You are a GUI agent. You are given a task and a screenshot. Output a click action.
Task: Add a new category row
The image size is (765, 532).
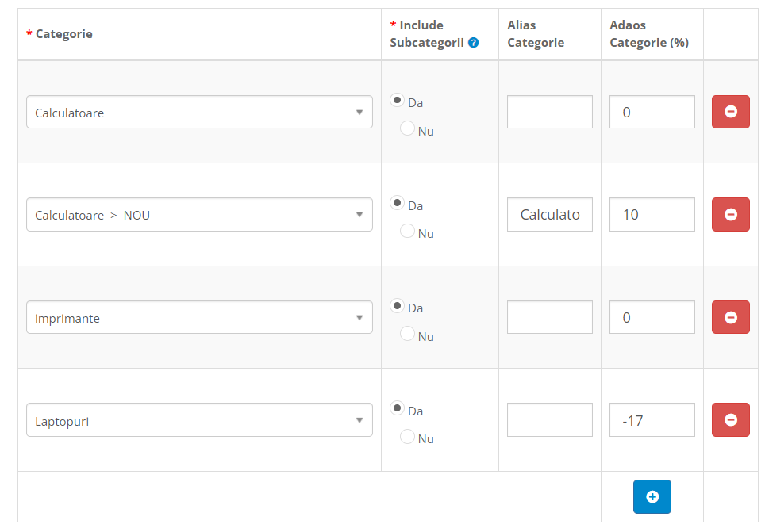(x=652, y=496)
